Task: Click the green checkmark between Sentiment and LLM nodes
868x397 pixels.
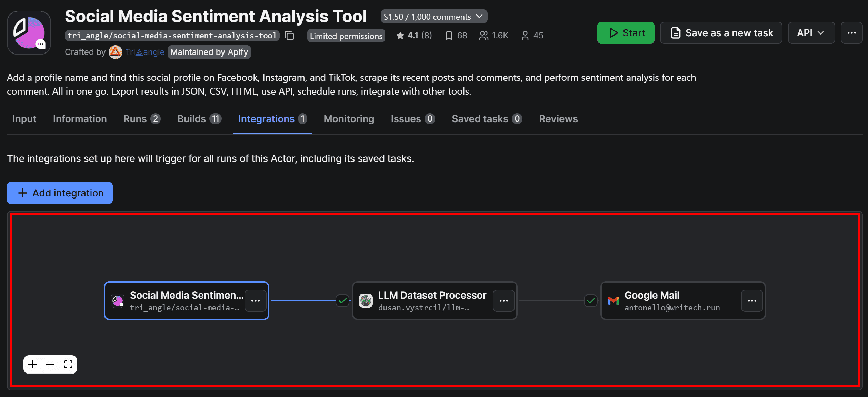Action: point(342,300)
